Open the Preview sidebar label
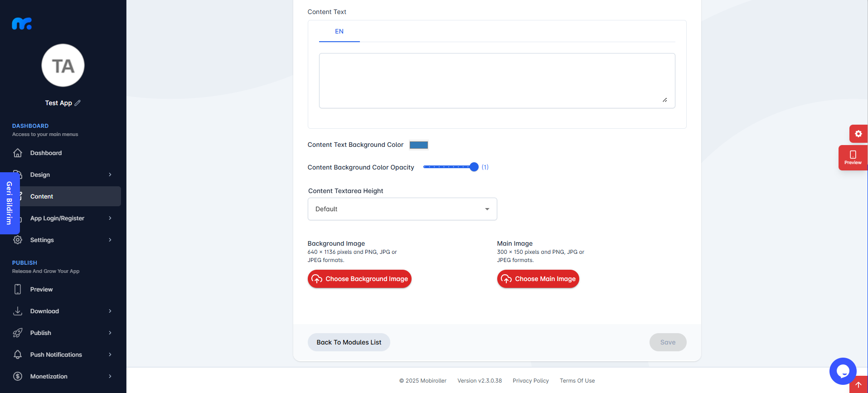This screenshot has height=393, width=868. [x=41, y=289]
